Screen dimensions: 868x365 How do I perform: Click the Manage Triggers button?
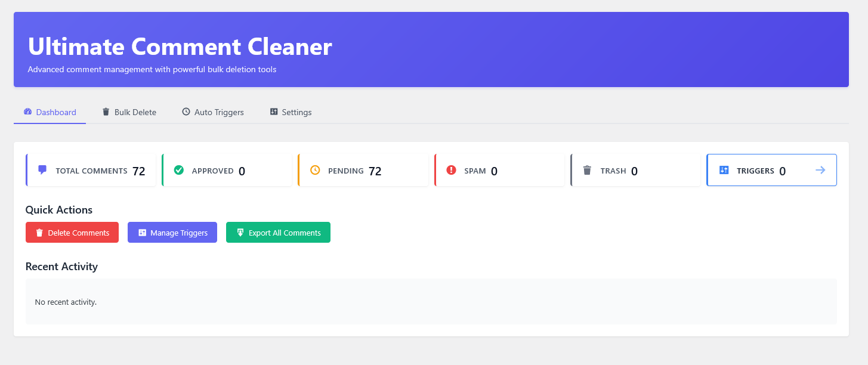172,232
